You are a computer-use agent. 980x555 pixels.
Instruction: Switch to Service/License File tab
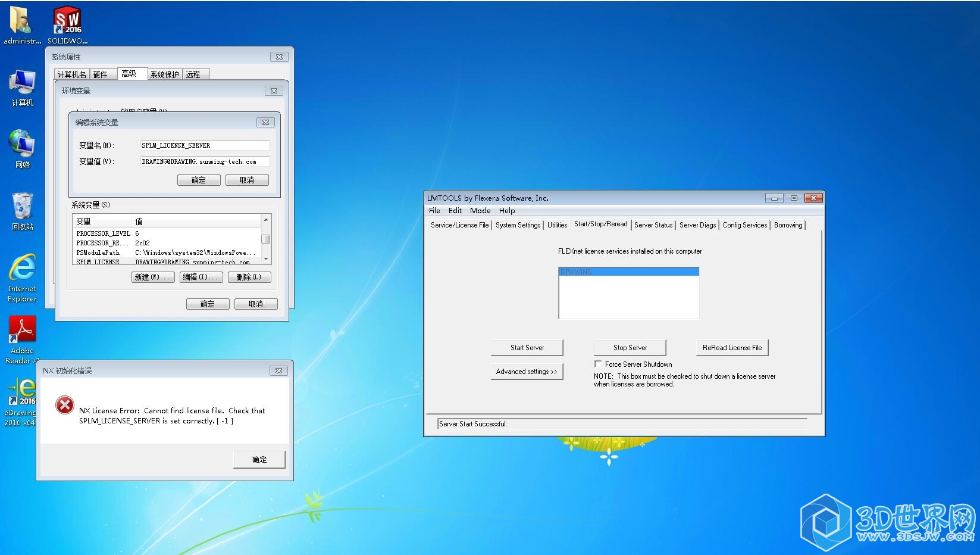pos(459,225)
